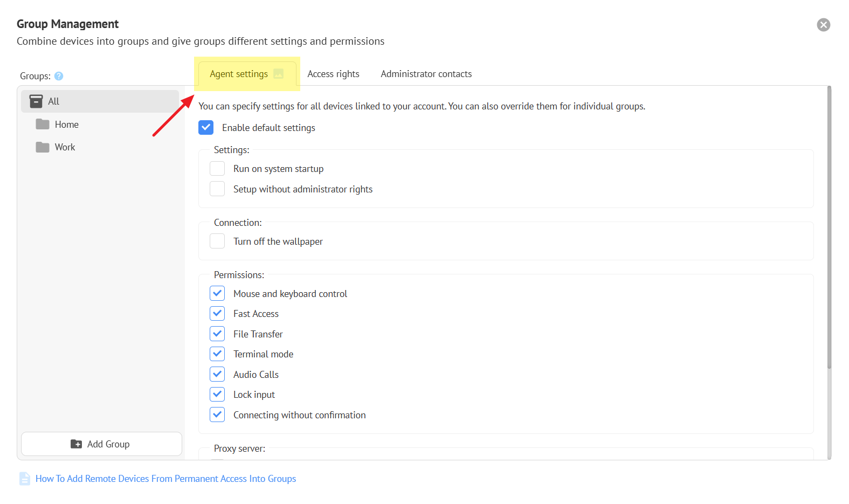Screen dimensions: 849x504
Task: Disable Connecting without confirmation
Action: point(217,415)
